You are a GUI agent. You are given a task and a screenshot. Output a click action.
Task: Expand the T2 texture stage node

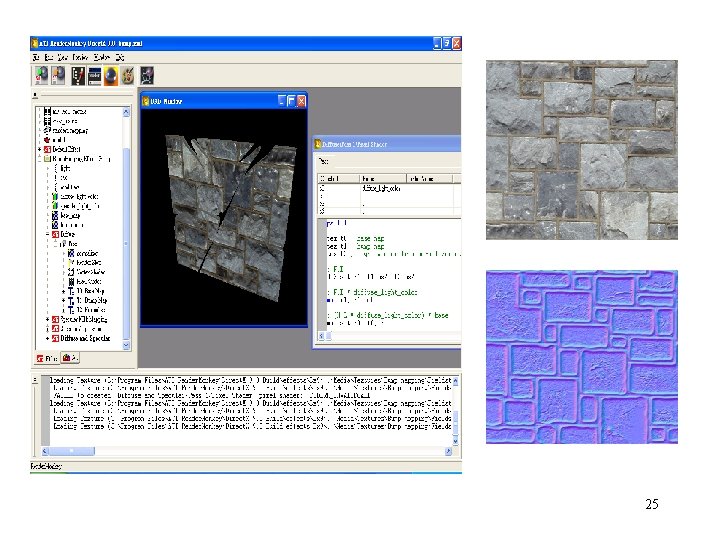coord(63,310)
